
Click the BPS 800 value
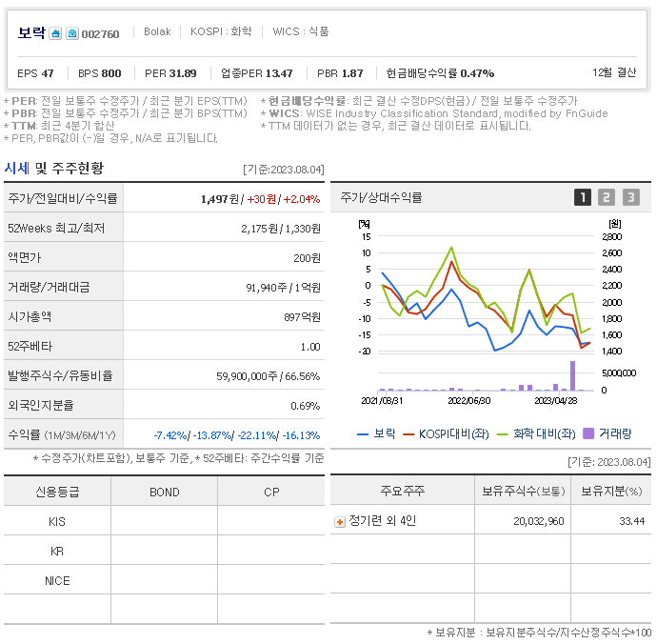click(100, 73)
